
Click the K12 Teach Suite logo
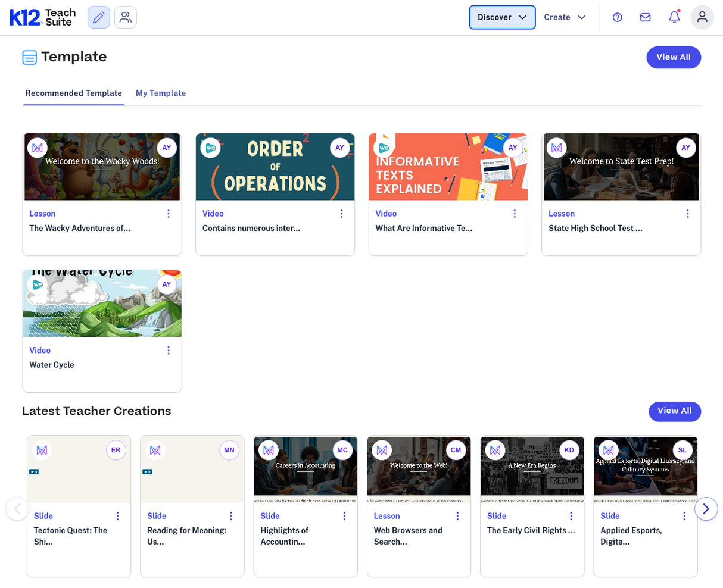pos(42,17)
